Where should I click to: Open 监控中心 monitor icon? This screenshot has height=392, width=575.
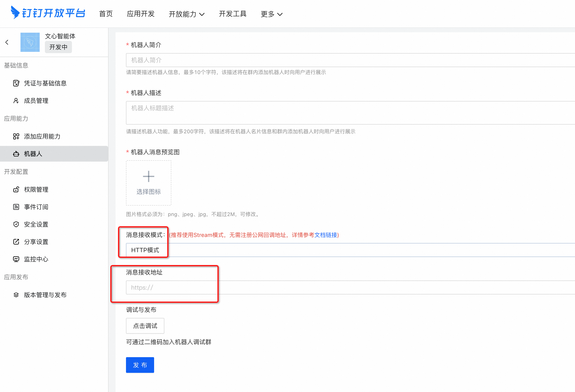point(16,259)
